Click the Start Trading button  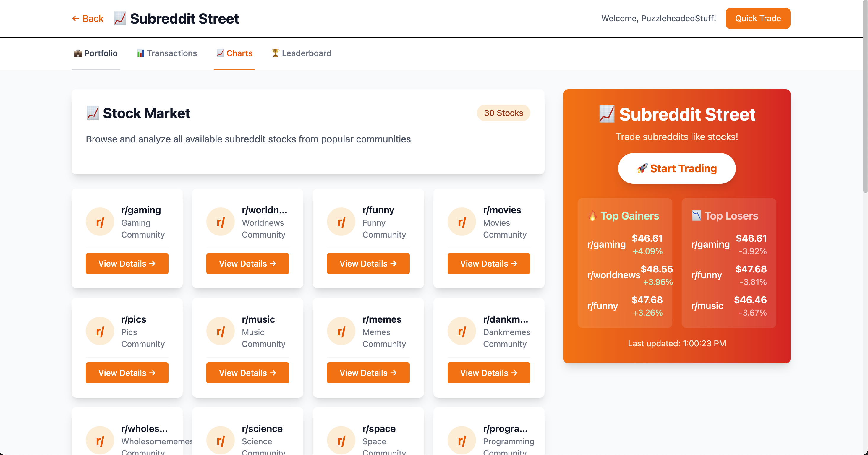click(x=677, y=168)
